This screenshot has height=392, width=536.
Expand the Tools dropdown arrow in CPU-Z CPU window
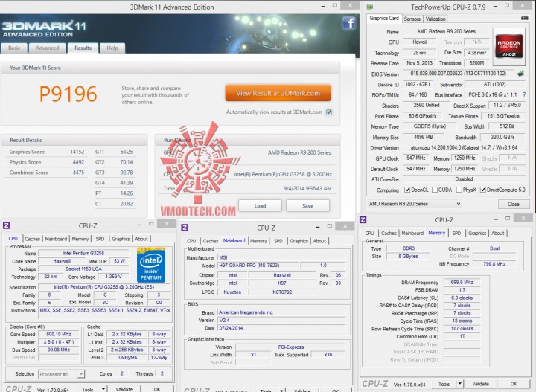click(103, 389)
